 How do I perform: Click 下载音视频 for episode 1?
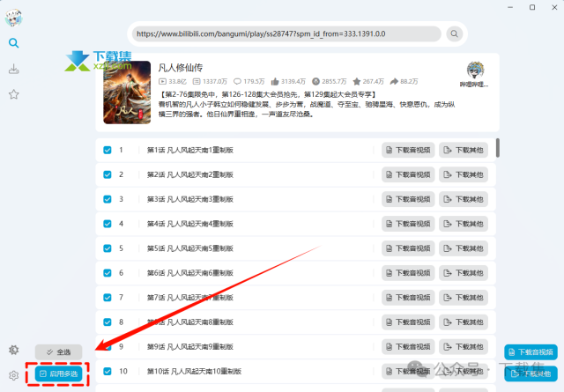point(408,150)
